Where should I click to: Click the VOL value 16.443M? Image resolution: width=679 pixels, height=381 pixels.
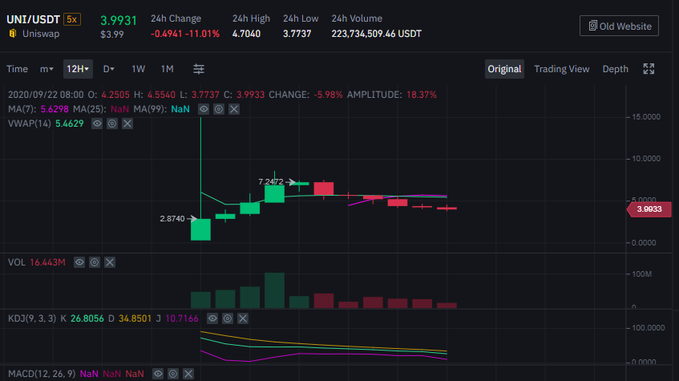[x=48, y=262]
